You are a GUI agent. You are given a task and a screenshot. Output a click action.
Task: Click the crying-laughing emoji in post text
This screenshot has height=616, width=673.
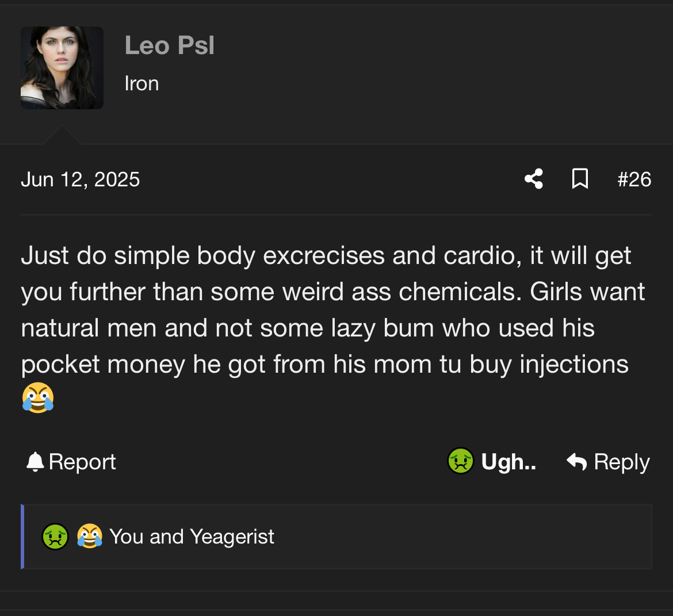tap(38, 397)
